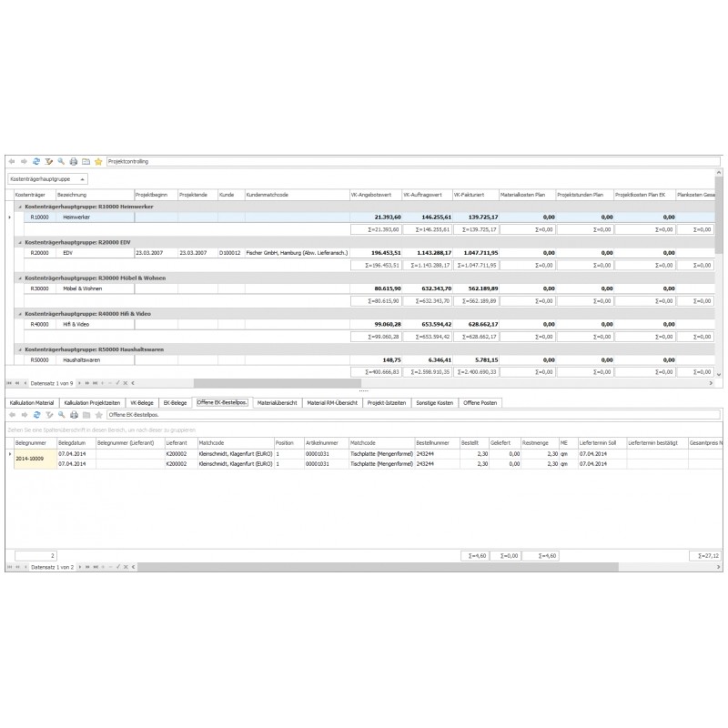Image resolution: width=728 pixels, height=728 pixels.
Task: Select the R20000 EDV row
Action: [369, 253]
